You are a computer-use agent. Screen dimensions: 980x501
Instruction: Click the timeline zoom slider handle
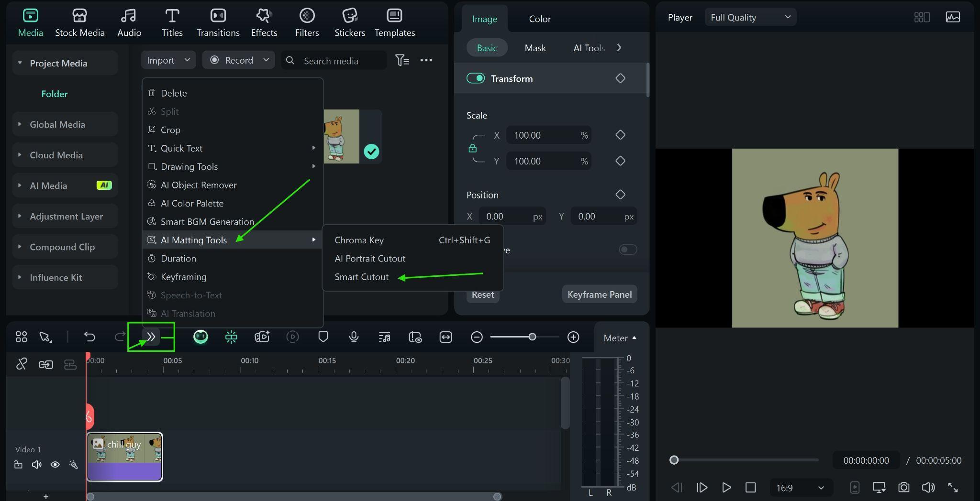(532, 337)
